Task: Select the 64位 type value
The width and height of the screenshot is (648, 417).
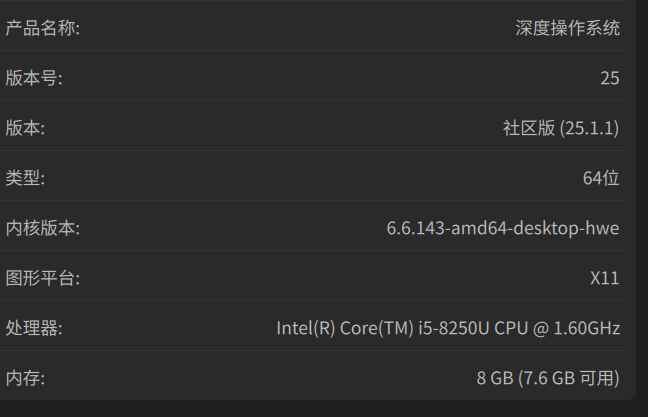Action: 601,178
